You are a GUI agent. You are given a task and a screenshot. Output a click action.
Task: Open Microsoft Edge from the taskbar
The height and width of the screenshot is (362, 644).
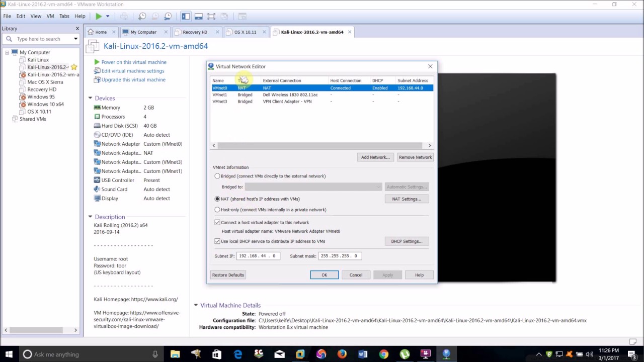tap(237, 354)
